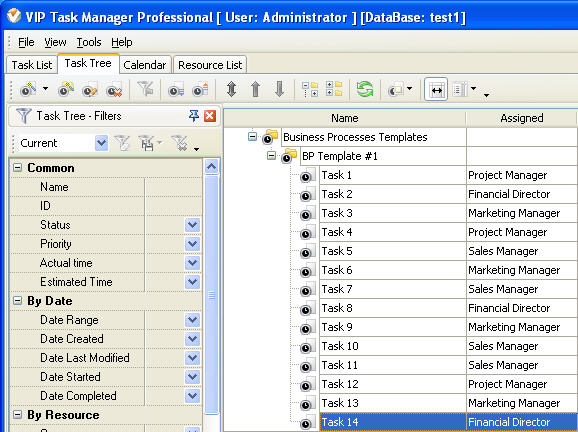Viewport: 578px width, 432px height.
Task: Collapse the BP Template #1 node
Action: tap(271, 156)
